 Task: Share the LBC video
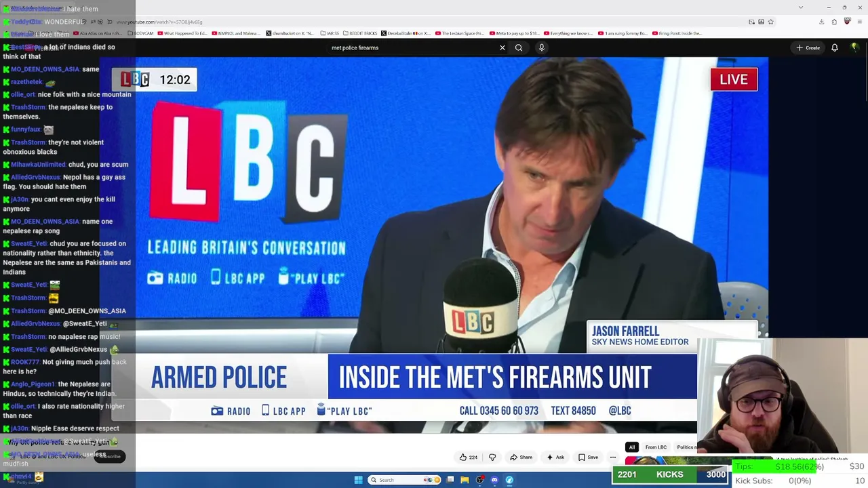click(521, 457)
